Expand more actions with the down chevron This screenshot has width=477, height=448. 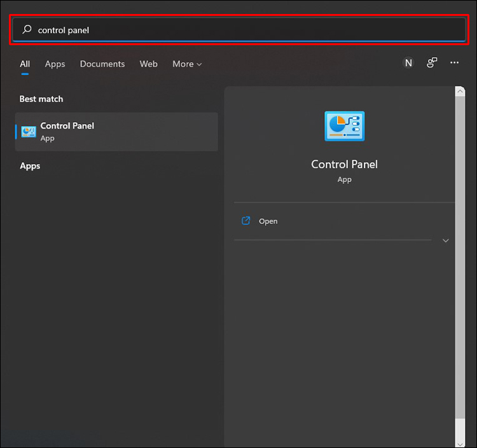445,241
